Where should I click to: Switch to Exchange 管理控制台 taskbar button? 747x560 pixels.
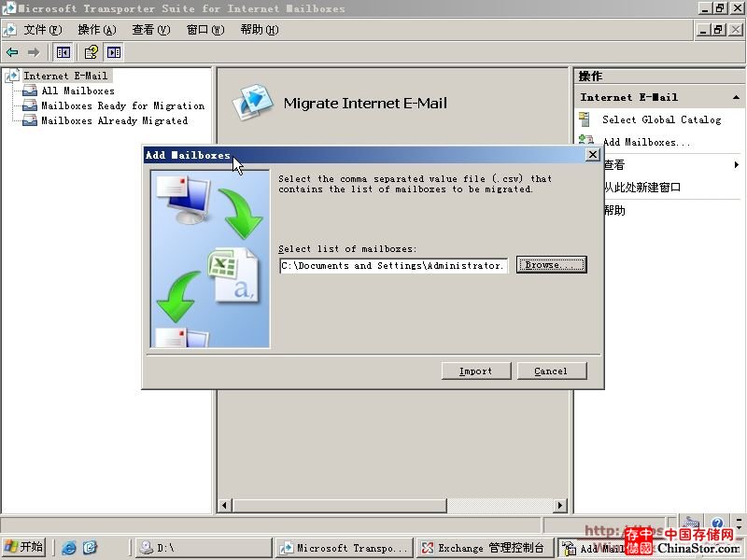coord(485,548)
